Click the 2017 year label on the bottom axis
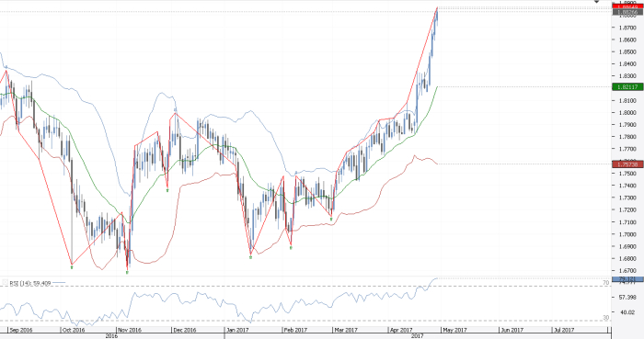 [x=418, y=336]
